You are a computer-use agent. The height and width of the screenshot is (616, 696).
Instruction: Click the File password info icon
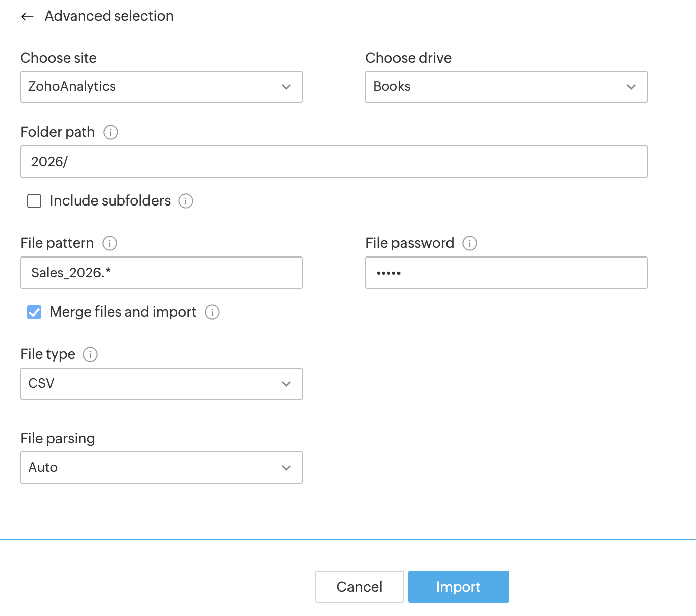click(470, 243)
